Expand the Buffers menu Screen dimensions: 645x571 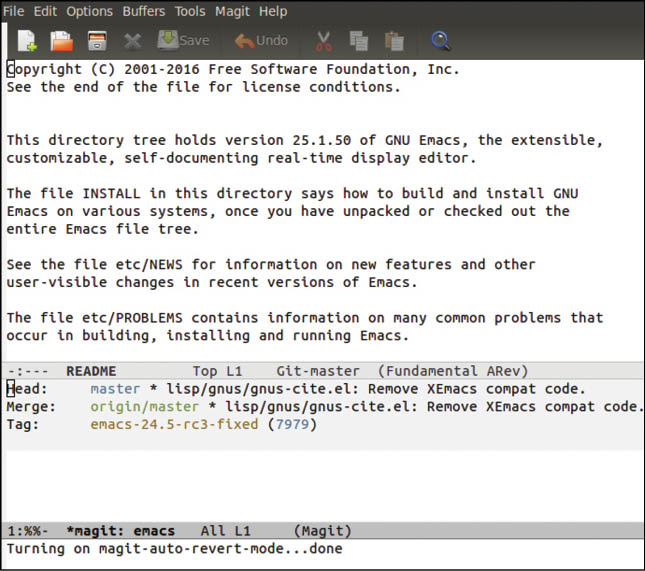[x=144, y=11]
